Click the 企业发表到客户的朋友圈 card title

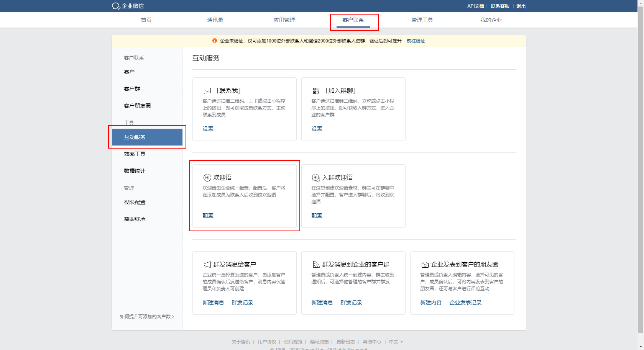pyautogui.click(x=465, y=265)
